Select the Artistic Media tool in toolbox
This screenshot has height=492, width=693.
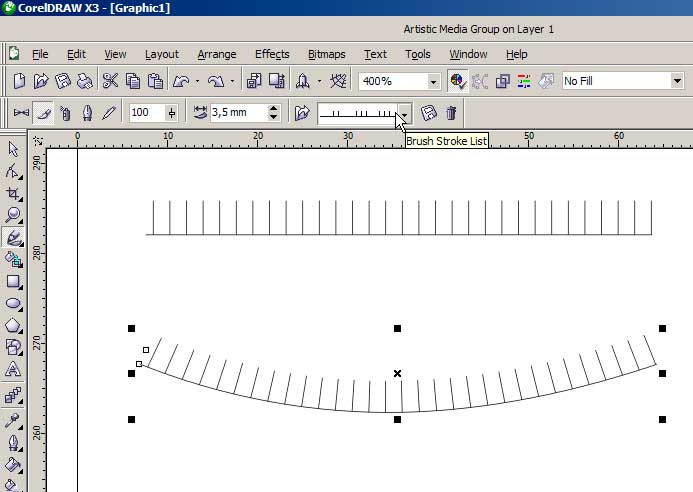13,237
